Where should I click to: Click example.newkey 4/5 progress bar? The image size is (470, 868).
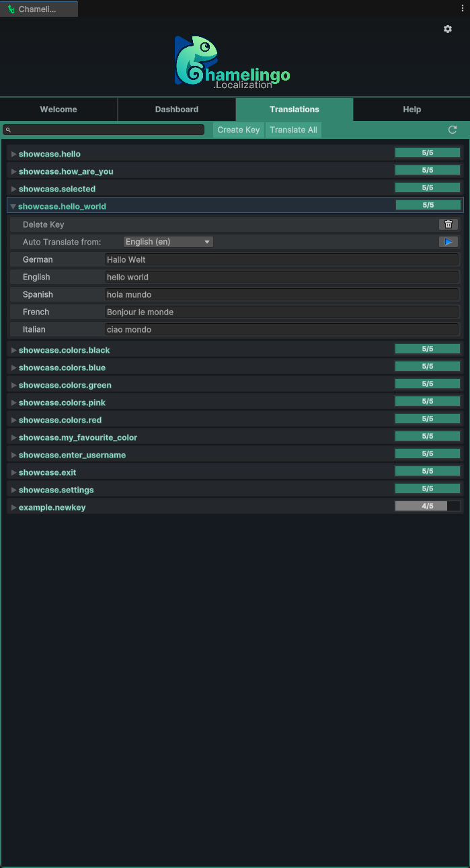[428, 507]
